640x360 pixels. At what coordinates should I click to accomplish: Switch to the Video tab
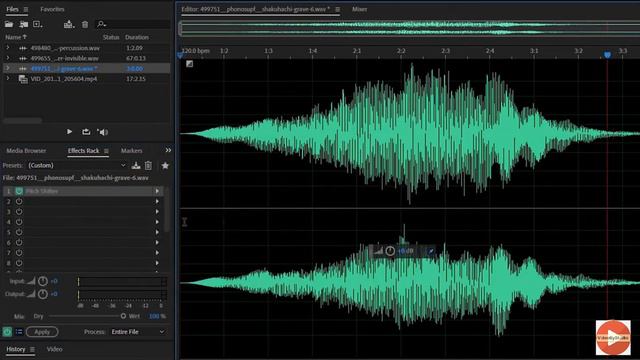(x=54, y=349)
